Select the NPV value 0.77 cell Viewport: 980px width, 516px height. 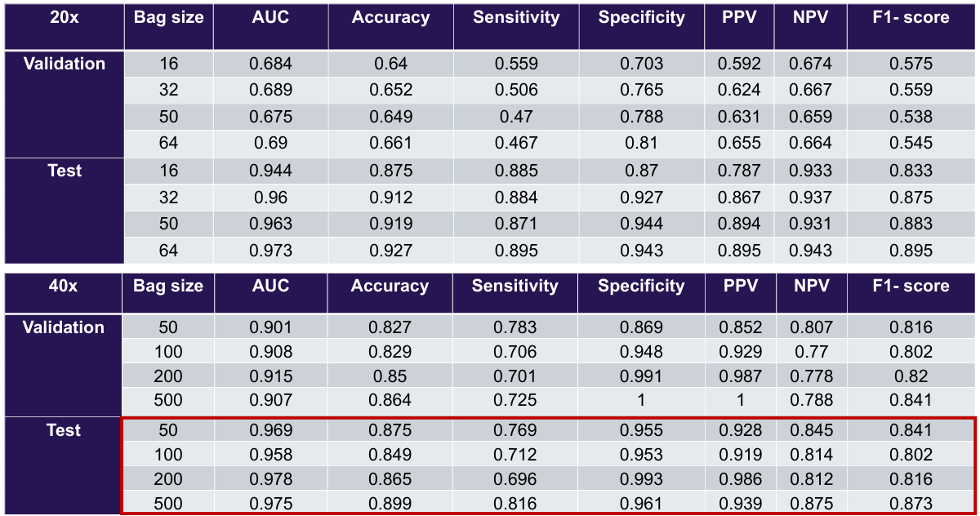(x=811, y=352)
